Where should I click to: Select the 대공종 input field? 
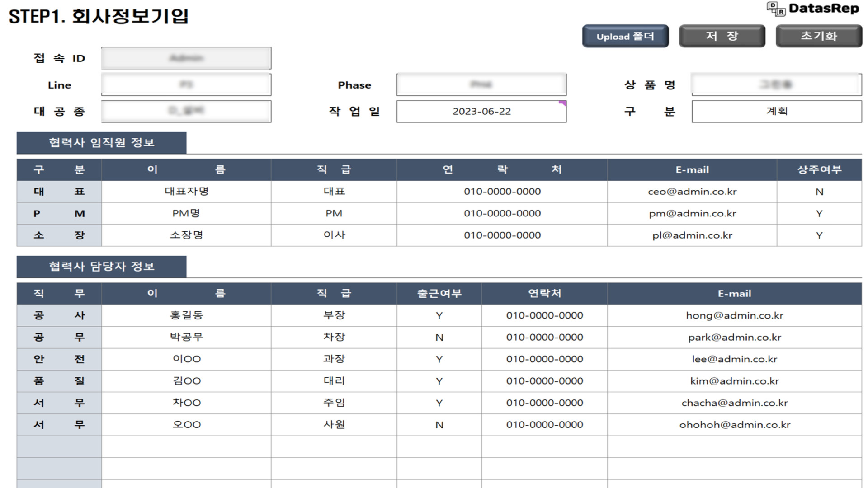coord(186,111)
